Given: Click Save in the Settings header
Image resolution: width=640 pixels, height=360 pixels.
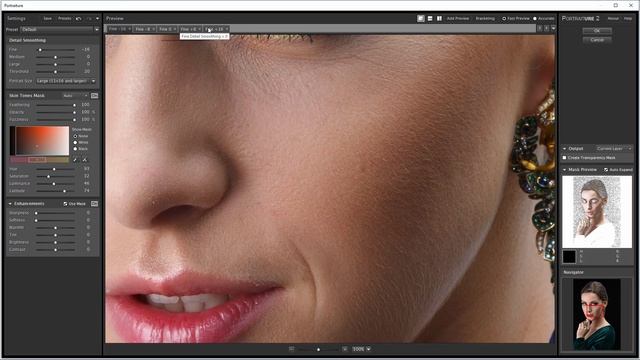Looking at the screenshot, I should (x=48, y=18).
